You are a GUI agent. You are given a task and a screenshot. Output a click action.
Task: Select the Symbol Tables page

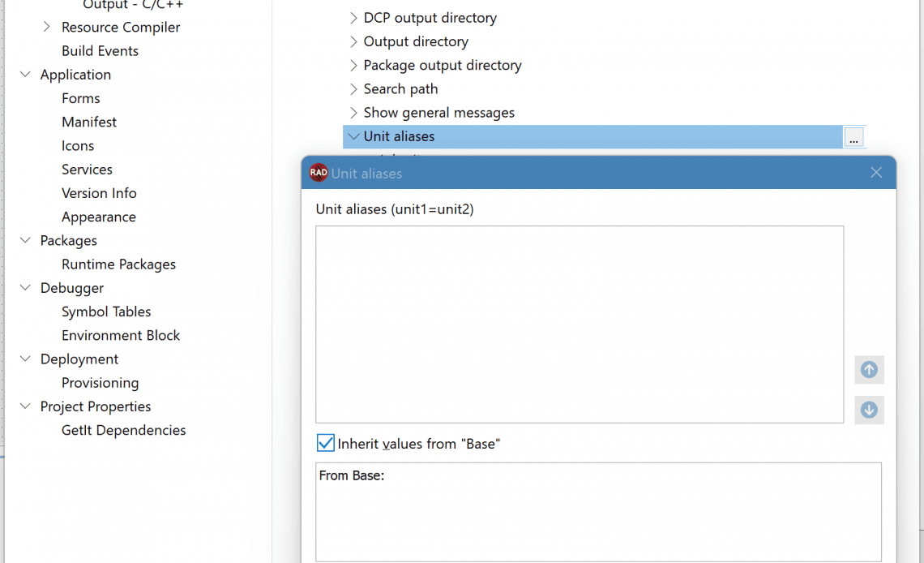coord(106,312)
